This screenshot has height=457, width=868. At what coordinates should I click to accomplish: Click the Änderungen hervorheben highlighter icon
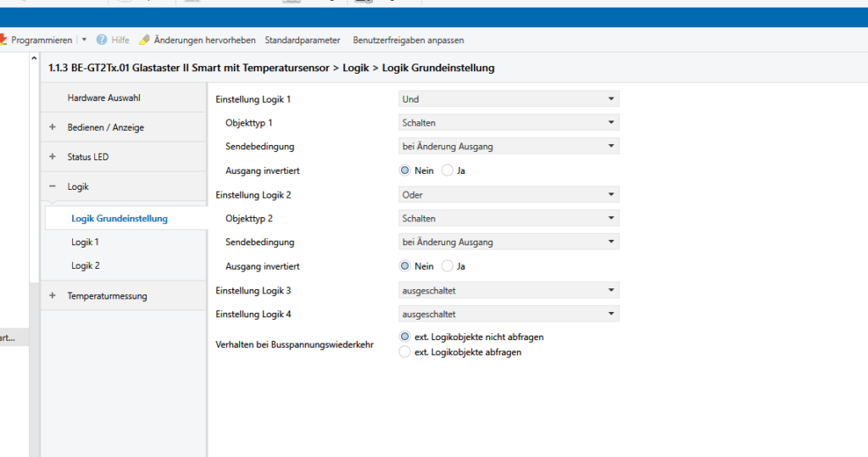tap(144, 40)
